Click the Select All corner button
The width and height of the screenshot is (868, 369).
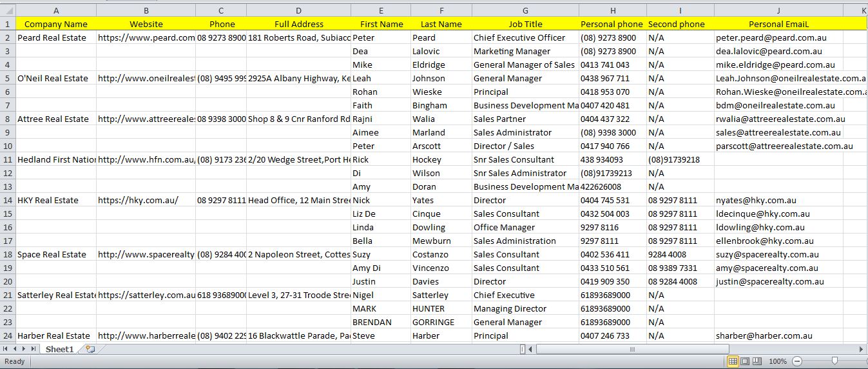pos(7,10)
